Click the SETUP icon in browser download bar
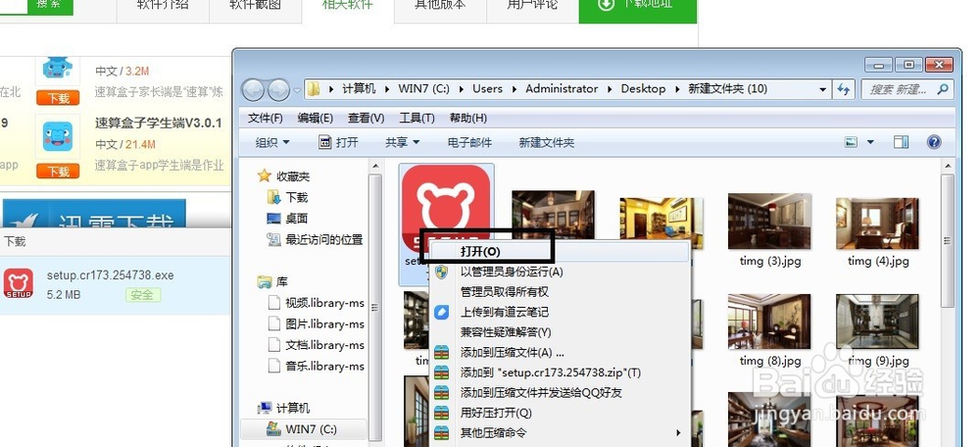The image size is (980, 447). coord(18,284)
